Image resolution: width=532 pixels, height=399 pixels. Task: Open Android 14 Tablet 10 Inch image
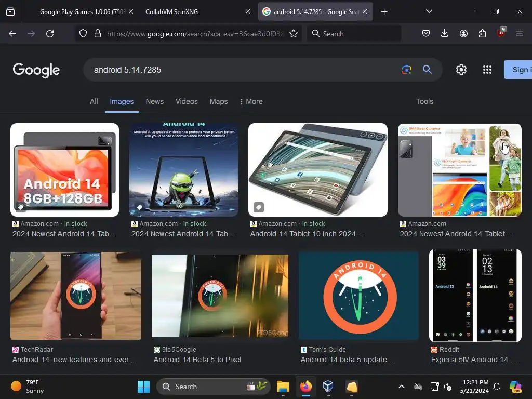click(318, 170)
